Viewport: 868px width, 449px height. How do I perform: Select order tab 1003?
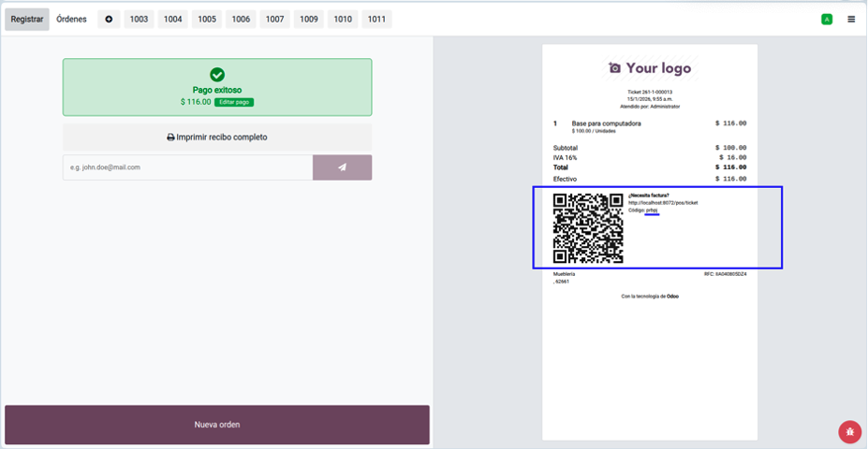pos(139,20)
